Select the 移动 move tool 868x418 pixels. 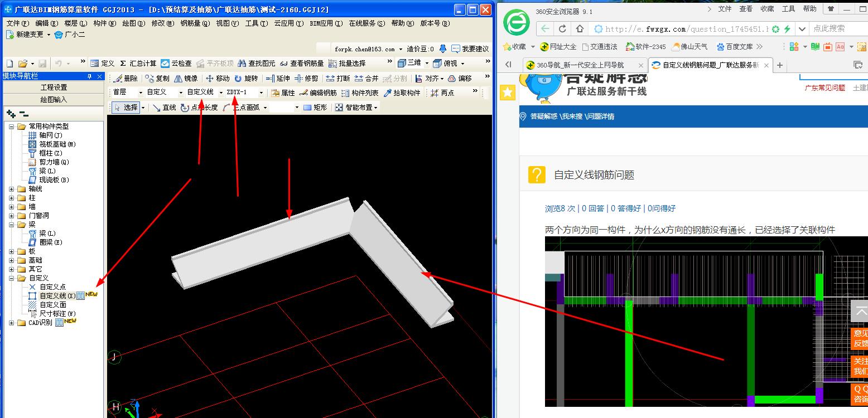[218, 79]
